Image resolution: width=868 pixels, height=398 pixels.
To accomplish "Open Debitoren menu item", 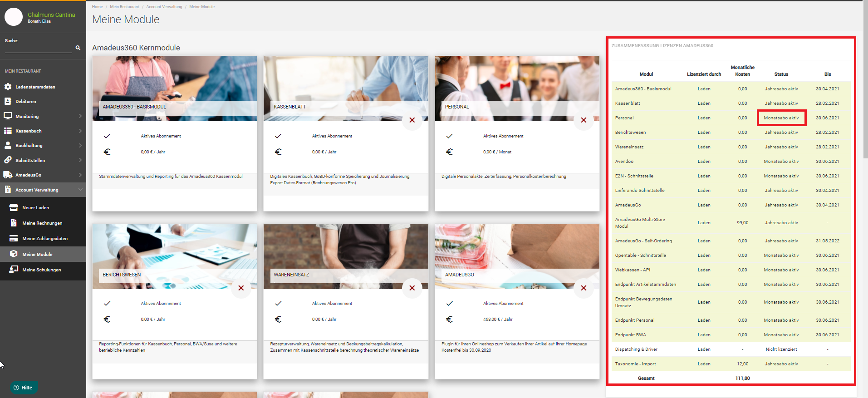I will click(x=43, y=101).
